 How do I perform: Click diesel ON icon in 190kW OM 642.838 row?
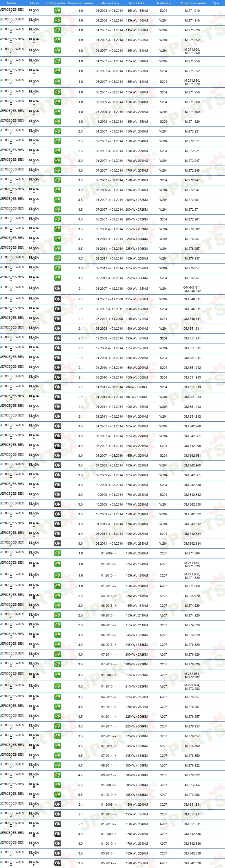tap(58, 863)
